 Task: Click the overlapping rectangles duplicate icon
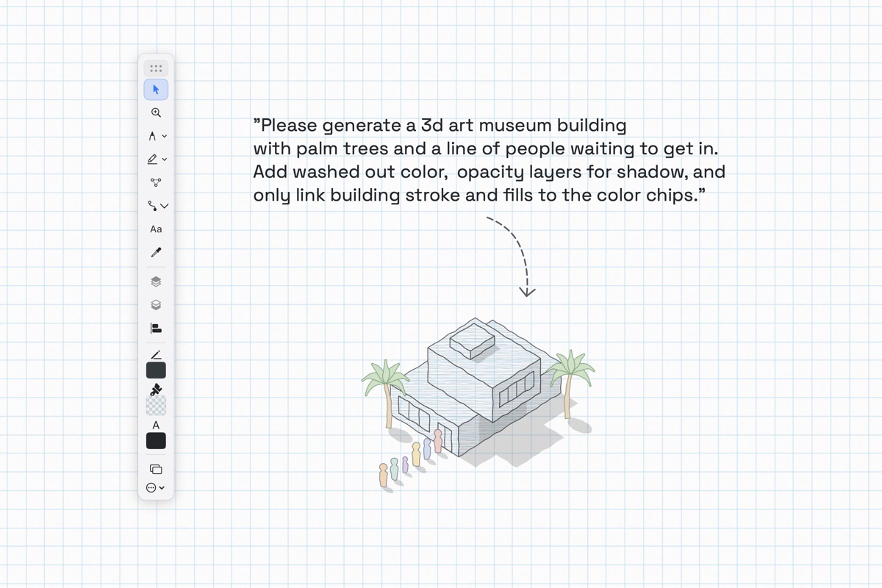[x=156, y=469]
